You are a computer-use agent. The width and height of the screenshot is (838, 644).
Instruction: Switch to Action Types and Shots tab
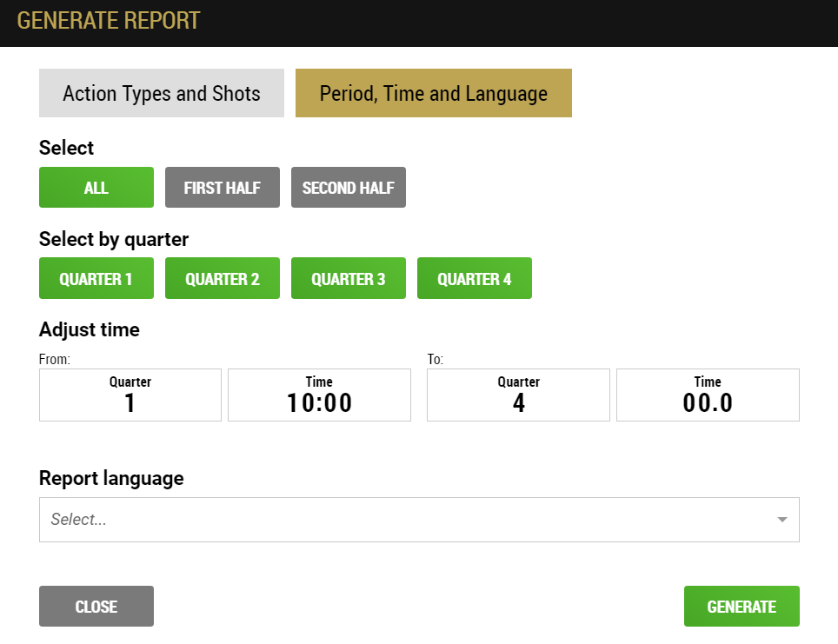[162, 93]
